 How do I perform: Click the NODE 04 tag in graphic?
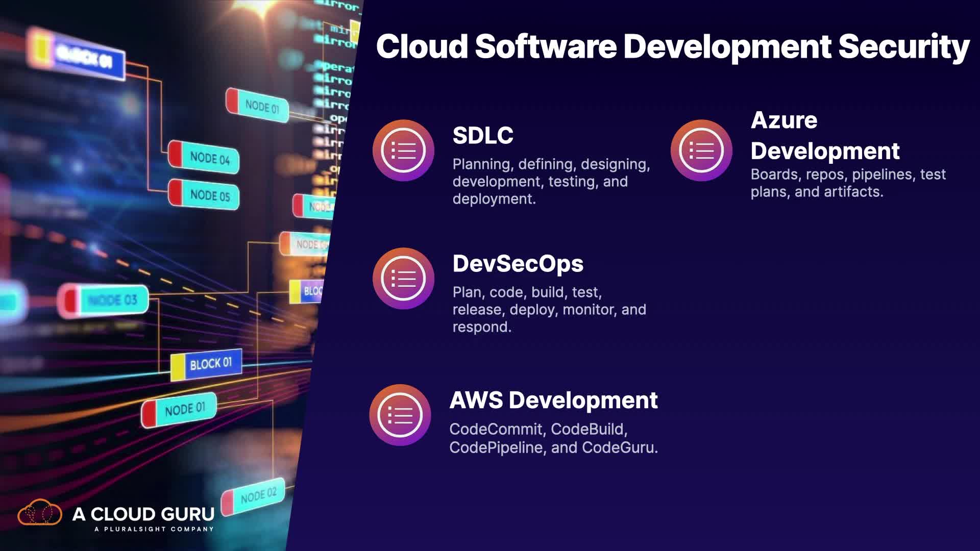pos(204,157)
